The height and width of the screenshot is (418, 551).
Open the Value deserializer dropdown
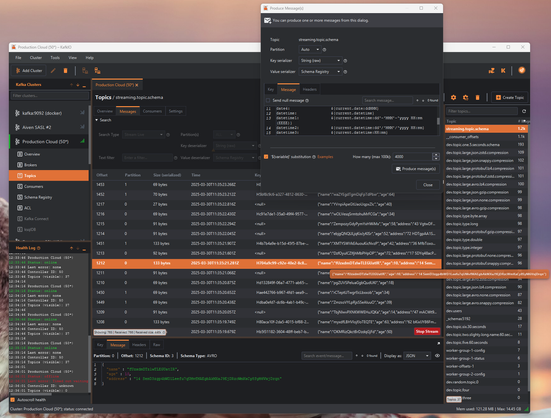point(234,158)
